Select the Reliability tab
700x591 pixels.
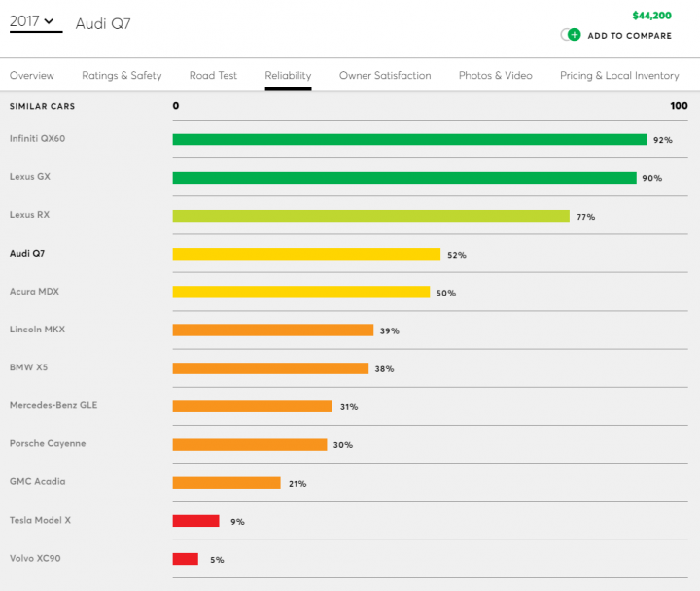(x=288, y=76)
